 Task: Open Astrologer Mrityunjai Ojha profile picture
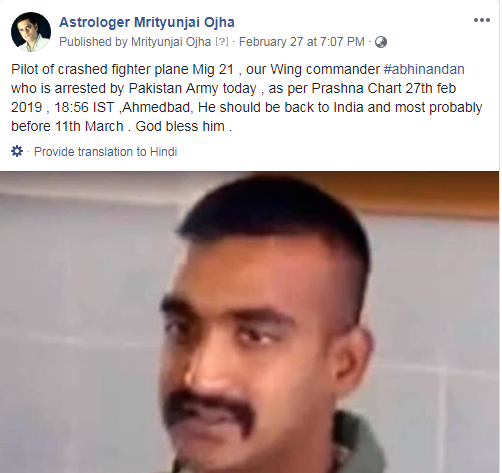(x=31, y=32)
